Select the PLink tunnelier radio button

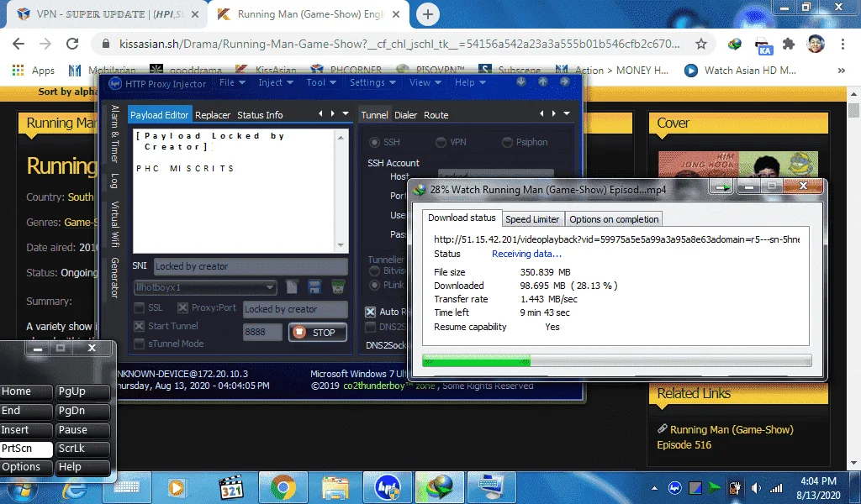click(x=374, y=285)
